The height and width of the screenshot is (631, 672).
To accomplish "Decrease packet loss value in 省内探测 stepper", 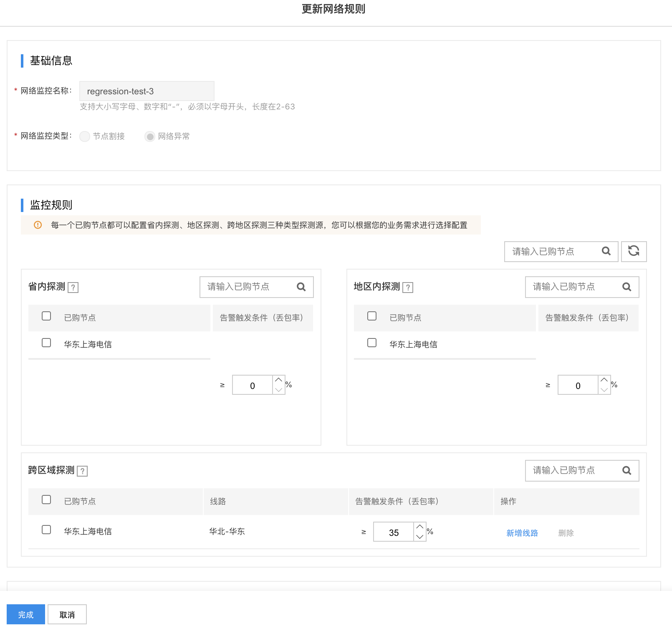I will pos(278,390).
